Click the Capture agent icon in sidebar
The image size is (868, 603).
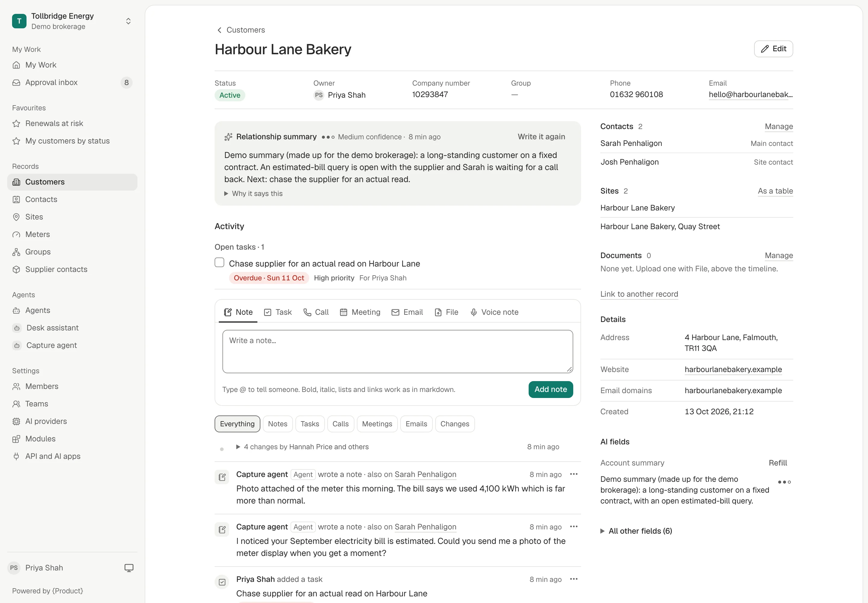[x=17, y=345]
